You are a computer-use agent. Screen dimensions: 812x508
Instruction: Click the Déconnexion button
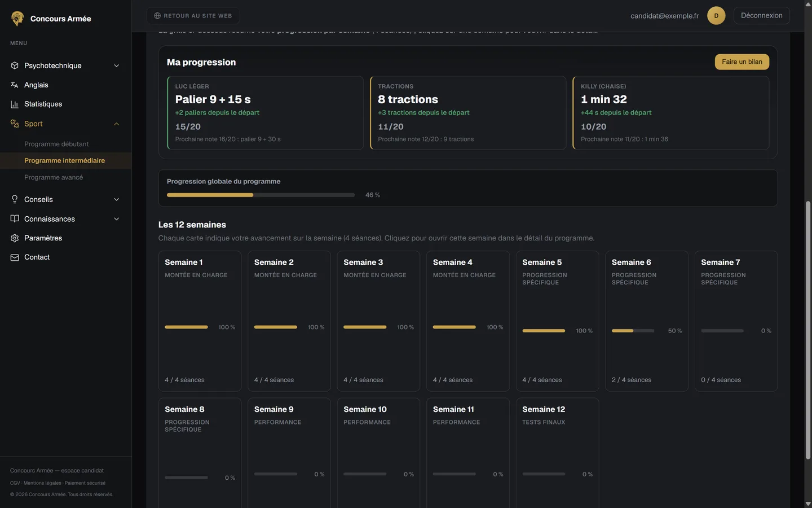761,16
